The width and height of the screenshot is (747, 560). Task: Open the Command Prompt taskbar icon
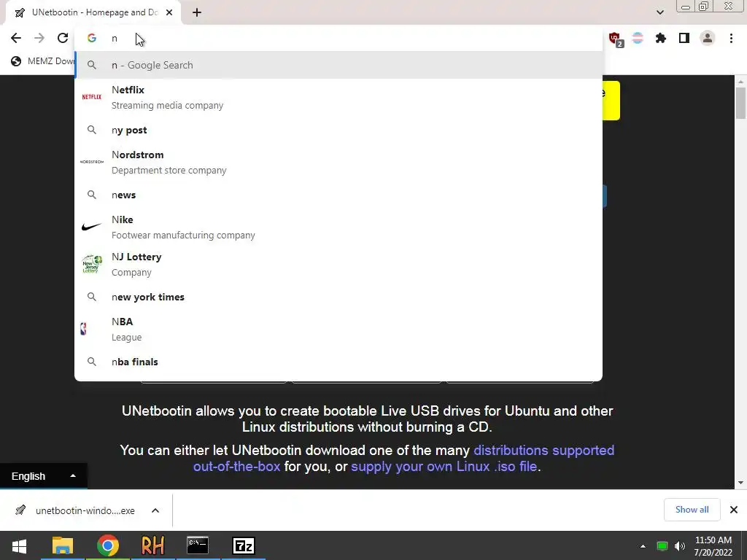pyautogui.click(x=197, y=545)
